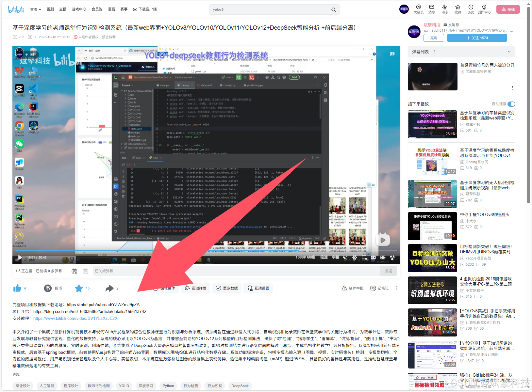Open 游戏中心 in top navigation
Viewport: 532px width, 392px height.
[x=79, y=9]
